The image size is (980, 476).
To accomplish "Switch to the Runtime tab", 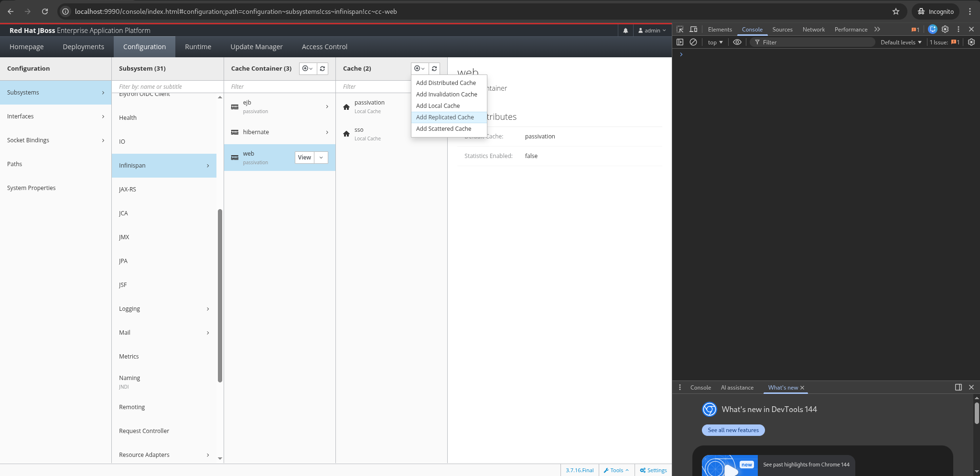I will (x=198, y=47).
